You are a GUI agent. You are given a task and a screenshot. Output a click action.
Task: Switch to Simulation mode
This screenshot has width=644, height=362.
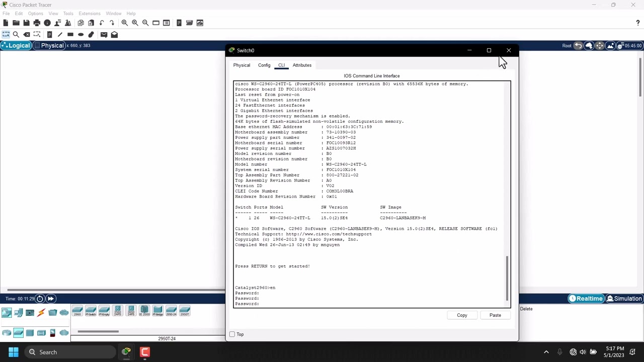(x=624, y=299)
